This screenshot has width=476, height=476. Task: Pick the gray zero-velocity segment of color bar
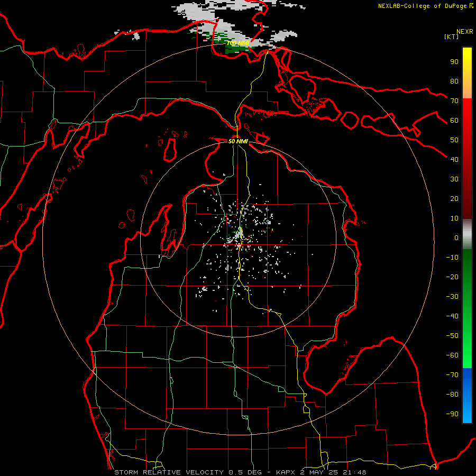tap(467, 234)
